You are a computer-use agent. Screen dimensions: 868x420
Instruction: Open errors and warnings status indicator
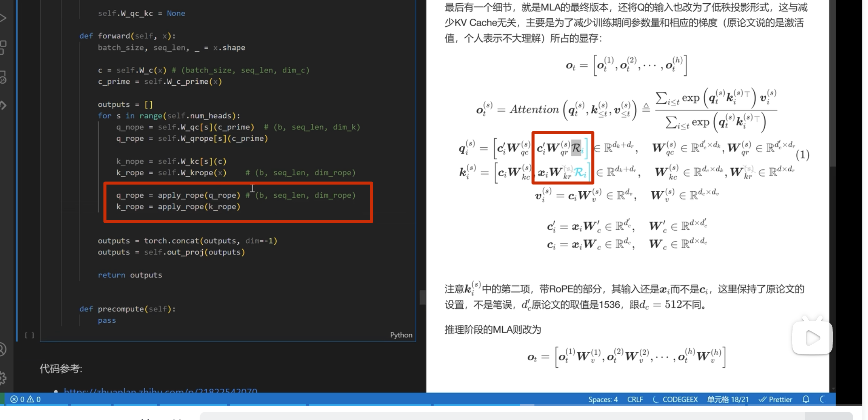pos(26,399)
